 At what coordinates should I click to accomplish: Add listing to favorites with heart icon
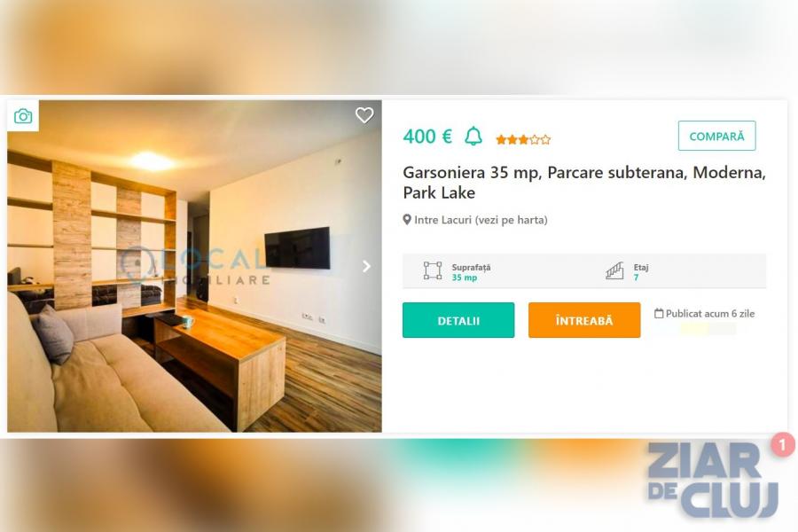(364, 115)
